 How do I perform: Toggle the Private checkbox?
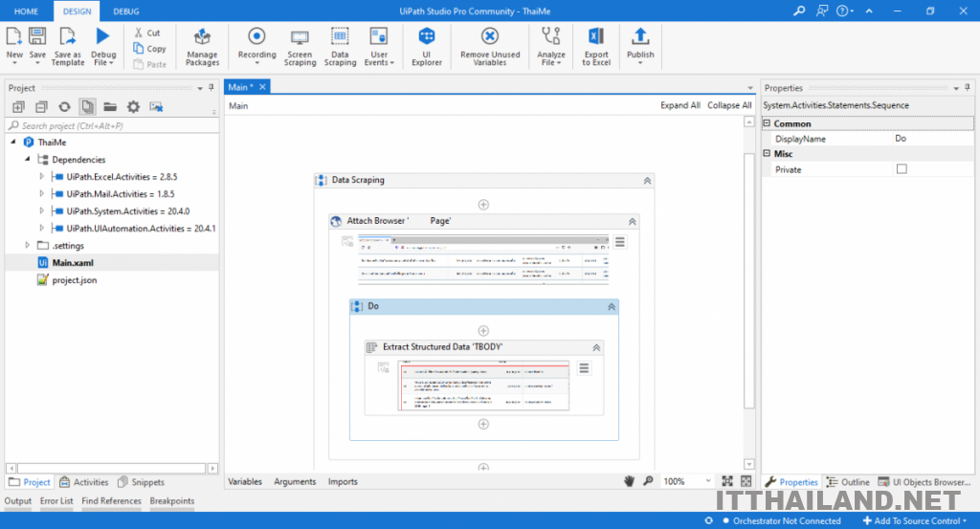pos(902,169)
